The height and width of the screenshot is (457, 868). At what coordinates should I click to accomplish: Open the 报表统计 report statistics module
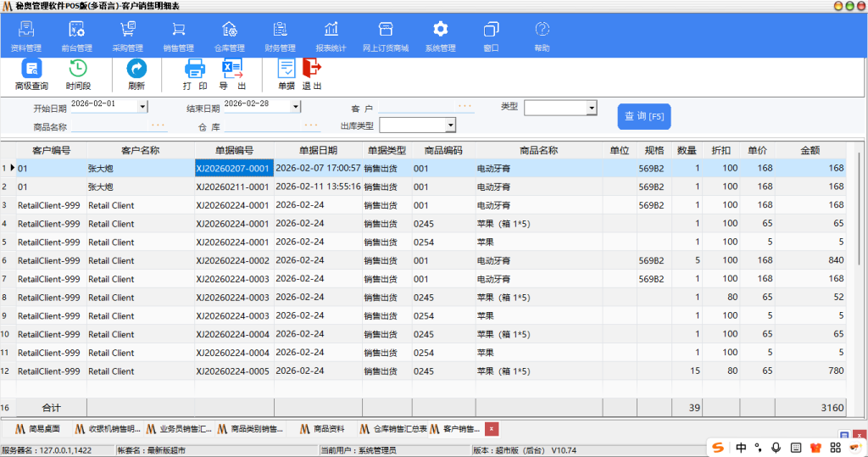click(331, 36)
